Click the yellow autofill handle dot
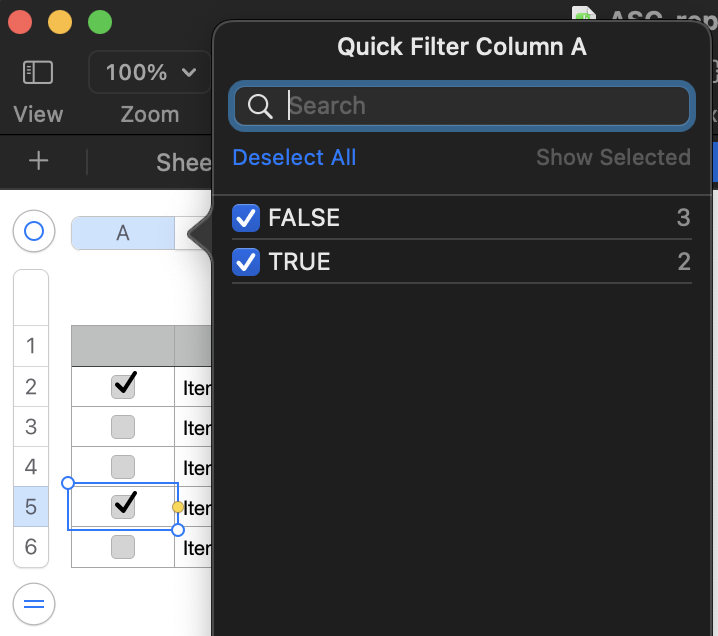The height and width of the screenshot is (636, 718). coord(178,507)
